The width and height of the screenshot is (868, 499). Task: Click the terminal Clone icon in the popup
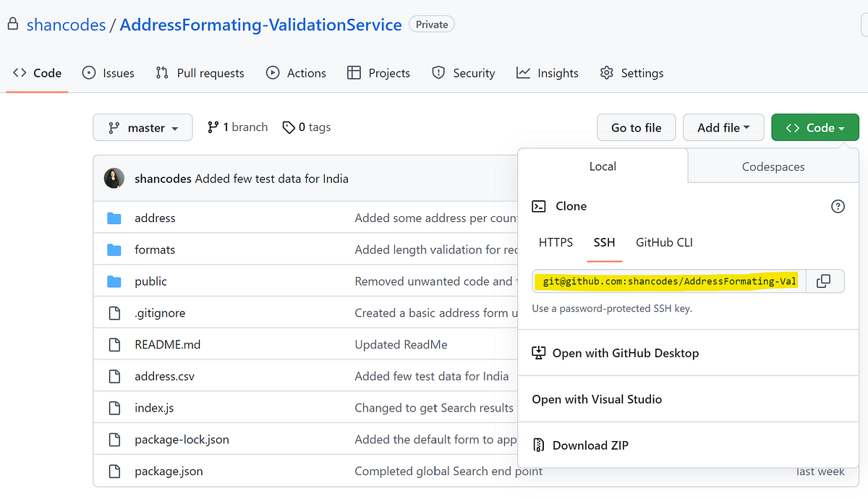tap(538, 206)
